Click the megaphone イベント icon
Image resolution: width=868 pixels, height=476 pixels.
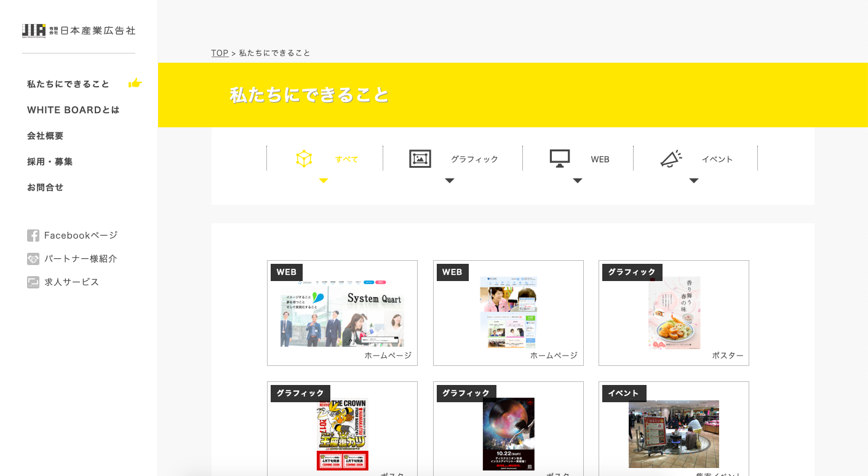[x=671, y=159]
